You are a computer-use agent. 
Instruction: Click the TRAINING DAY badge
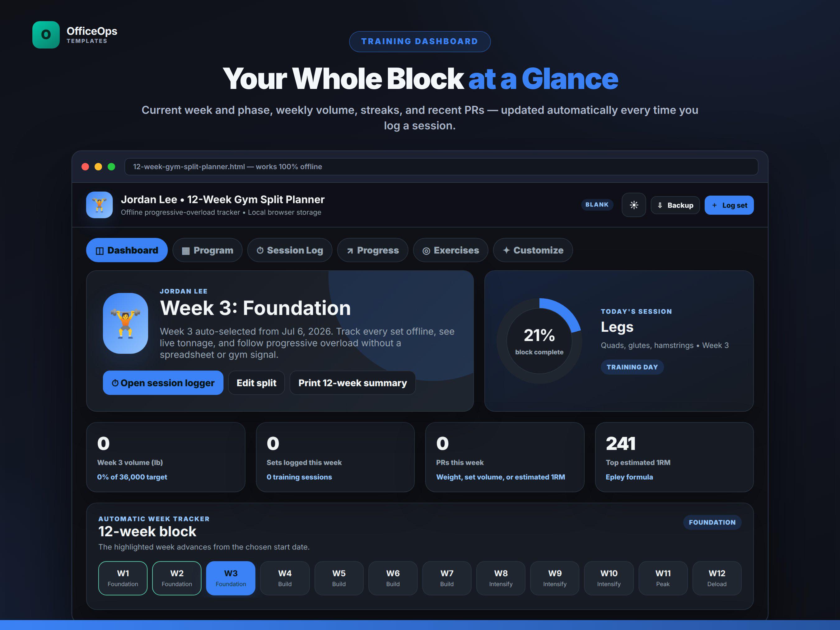coord(632,367)
